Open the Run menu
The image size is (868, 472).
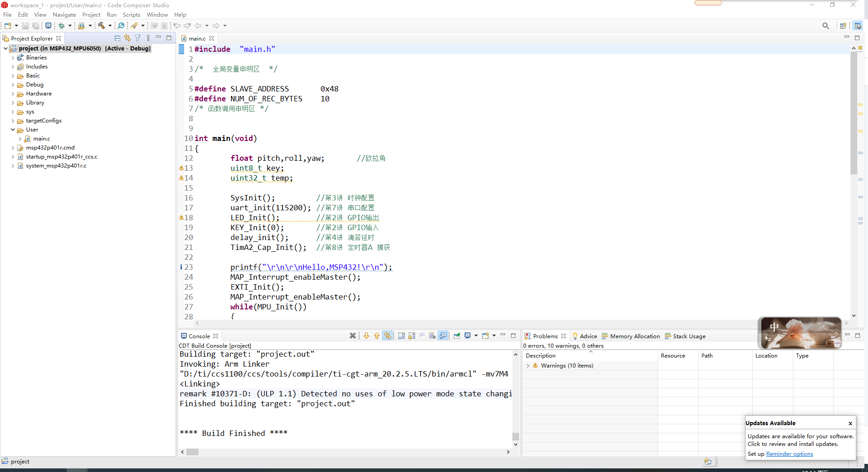(x=112, y=15)
